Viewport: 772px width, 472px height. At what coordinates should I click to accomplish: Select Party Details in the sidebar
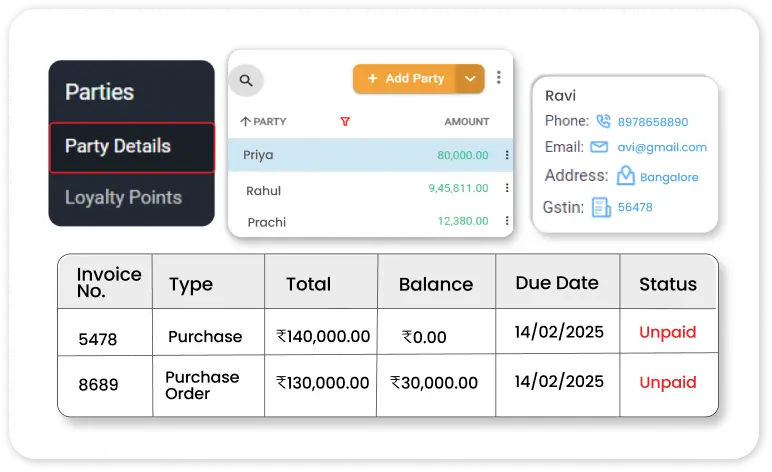pos(132,147)
